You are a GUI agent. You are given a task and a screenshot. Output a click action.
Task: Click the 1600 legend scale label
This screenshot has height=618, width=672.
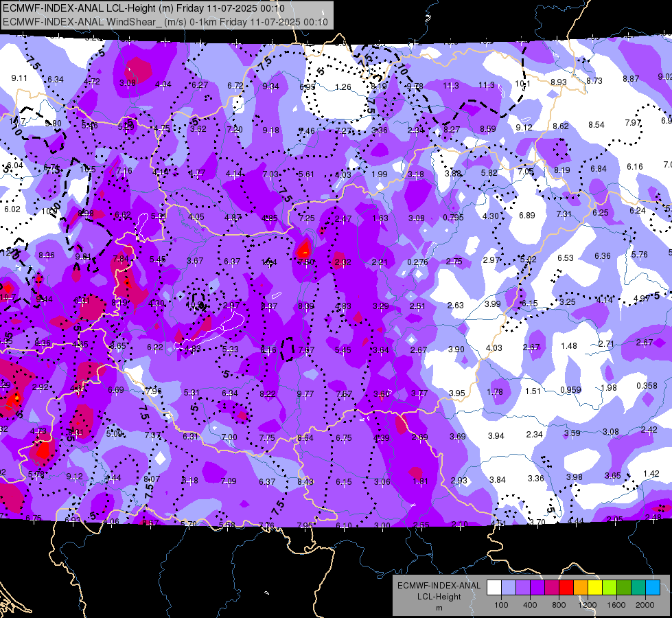[x=616, y=605]
